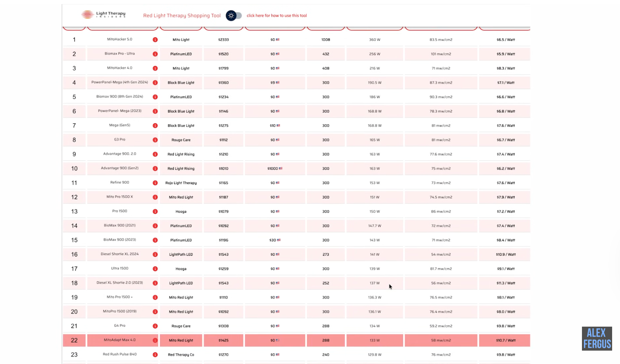Click the $11.3 / Watt value
Image resolution: width=620 pixels, height=364 pixels.
click(x=506, y=283)
